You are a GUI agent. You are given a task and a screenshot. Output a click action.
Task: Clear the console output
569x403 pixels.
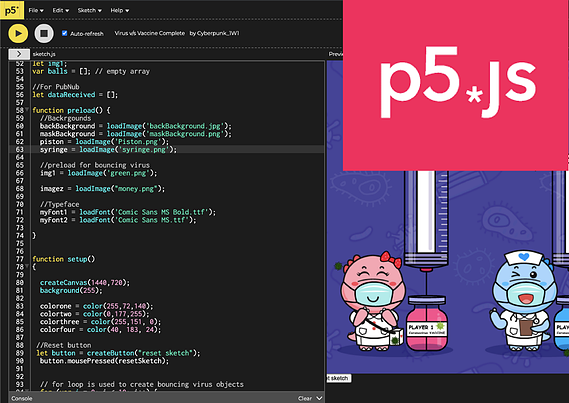[x=304, y=398]
